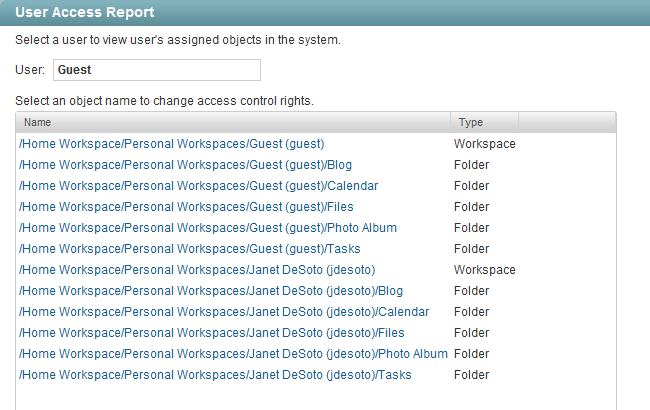Open Guest's Files folder link
The height and width of the screenshot is (410, 650).
187,207
